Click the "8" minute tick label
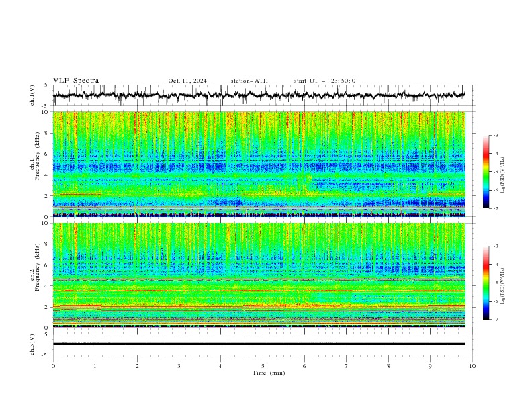Image resolution: width=532 pixels, height=411 pixels. pos(388,366)
